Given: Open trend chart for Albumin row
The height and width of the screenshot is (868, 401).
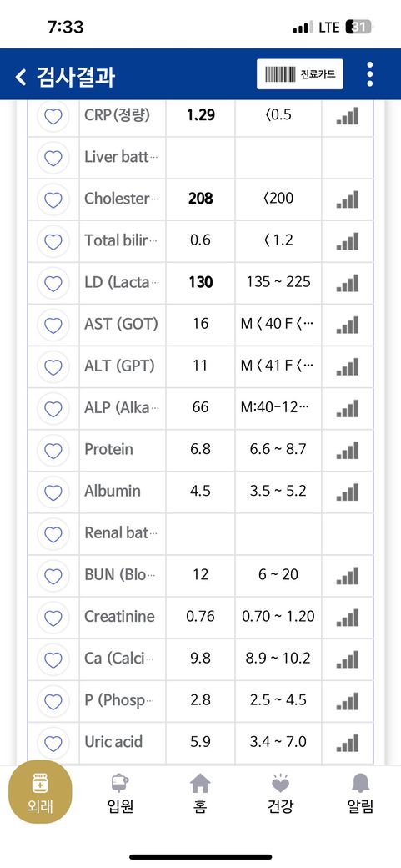Looking at the screenshot, I should pos(348,492).
